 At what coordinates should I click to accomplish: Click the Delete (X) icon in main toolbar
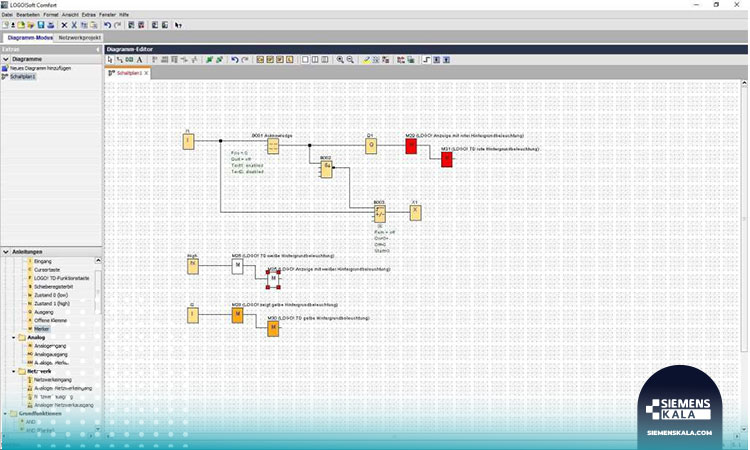click(x=64, y=25)
